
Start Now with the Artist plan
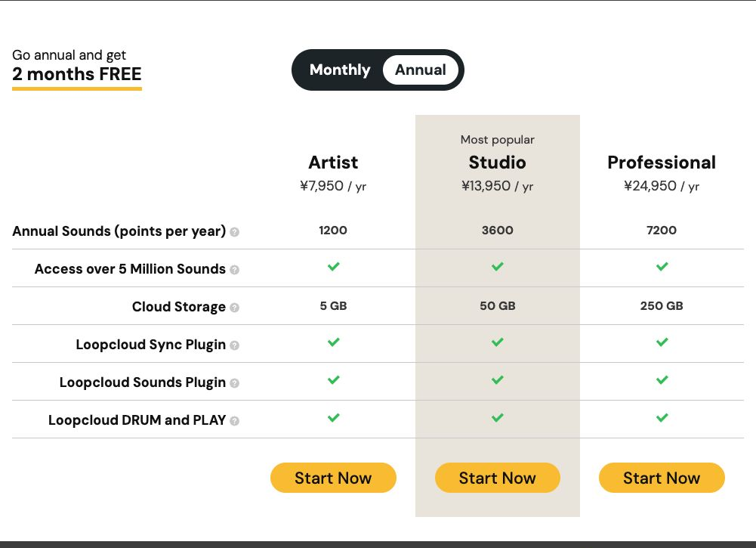pos(333,478)
